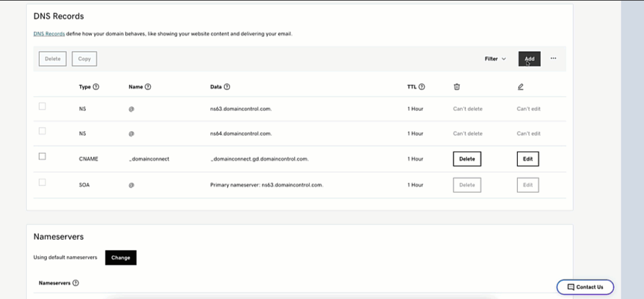
Task: Click Edit on the SOA record
Action: 528,185
